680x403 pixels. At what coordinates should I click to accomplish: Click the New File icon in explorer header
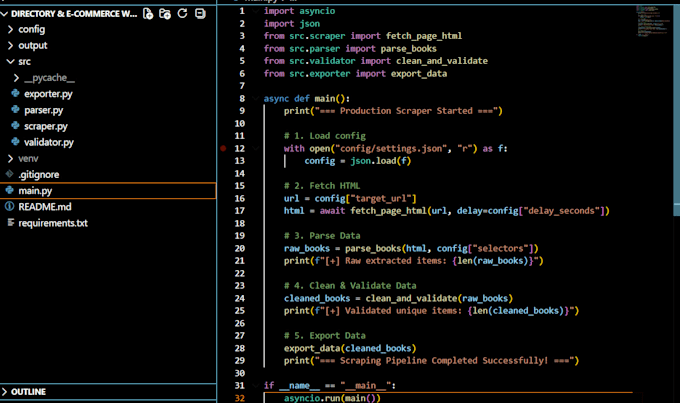click(148, 13)
